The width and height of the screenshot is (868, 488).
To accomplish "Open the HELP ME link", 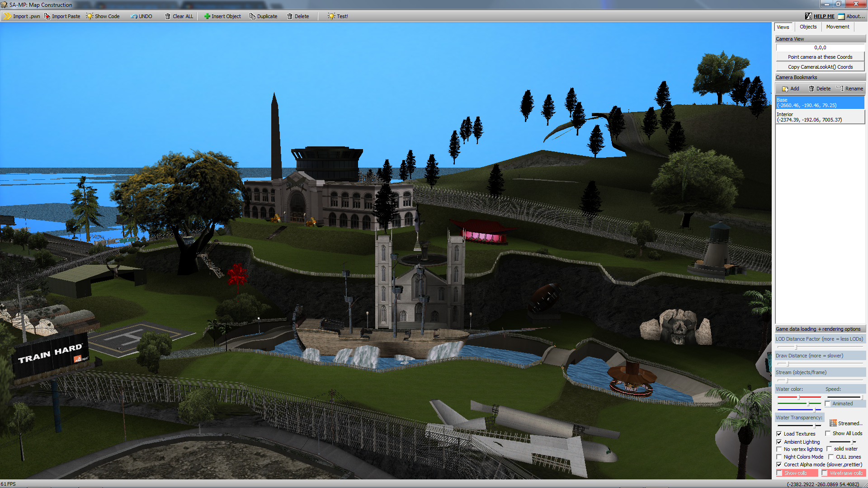I will click(x=824, y=16).
